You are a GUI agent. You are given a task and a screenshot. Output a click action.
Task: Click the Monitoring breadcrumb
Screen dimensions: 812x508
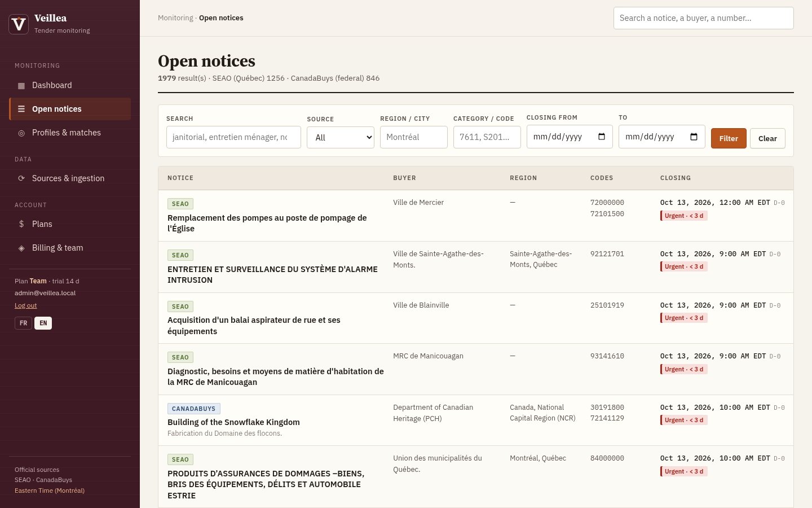pos(175,18)
